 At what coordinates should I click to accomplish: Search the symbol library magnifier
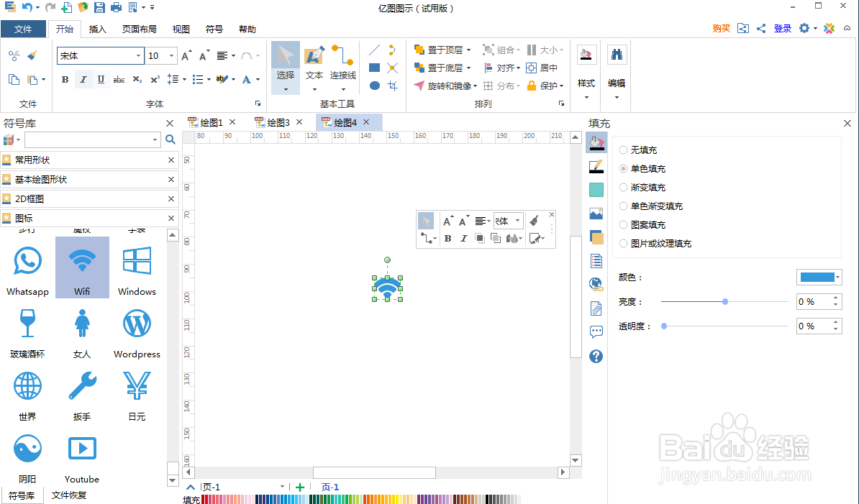pos(171,139)
